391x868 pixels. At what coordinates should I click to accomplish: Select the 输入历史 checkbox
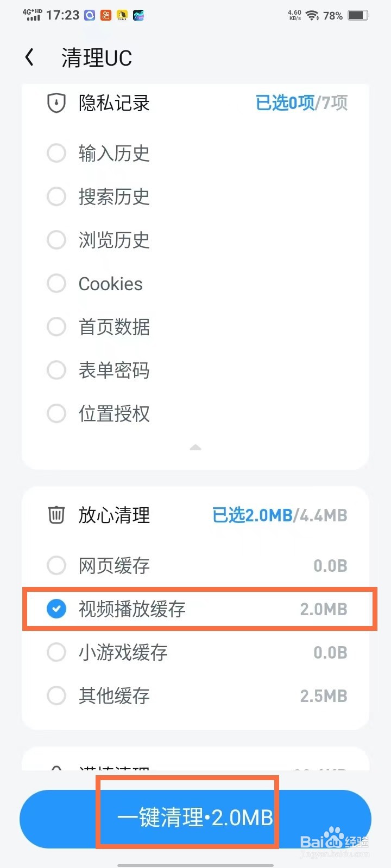pos(56,153)
